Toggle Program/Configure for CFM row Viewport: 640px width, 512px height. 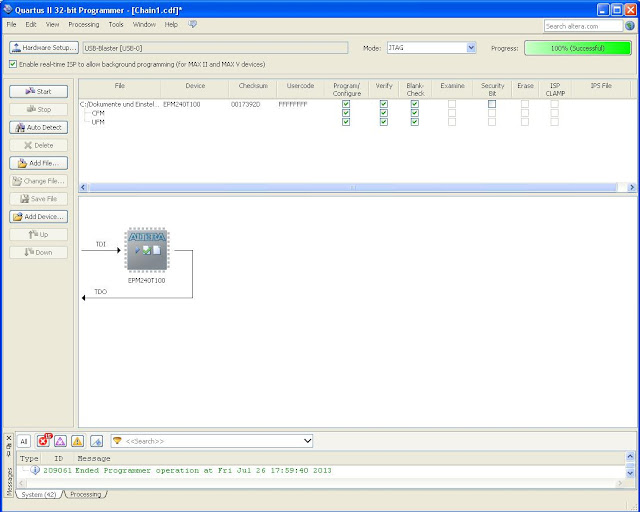click(x=346, y=113)
